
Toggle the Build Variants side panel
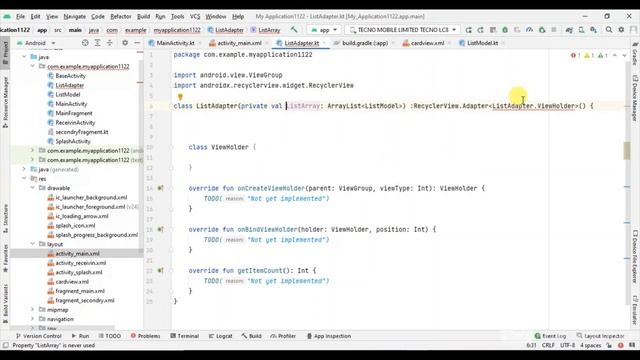coord(5,304)
